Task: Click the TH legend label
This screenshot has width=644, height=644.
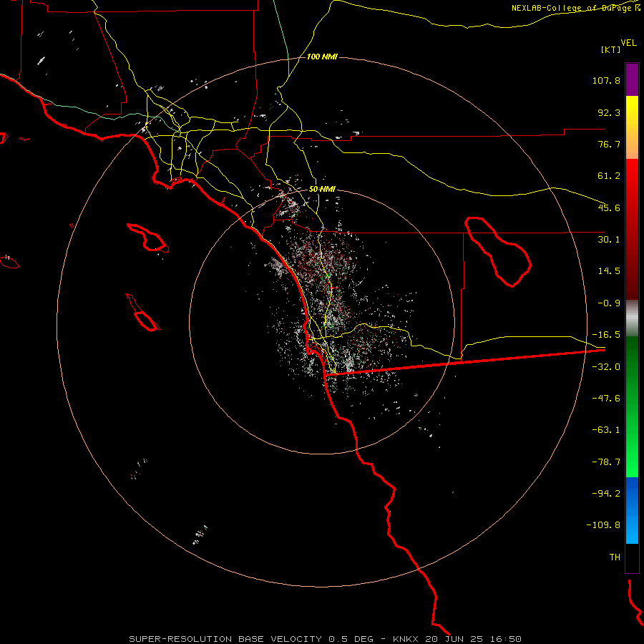Action: tap(615, 557)
